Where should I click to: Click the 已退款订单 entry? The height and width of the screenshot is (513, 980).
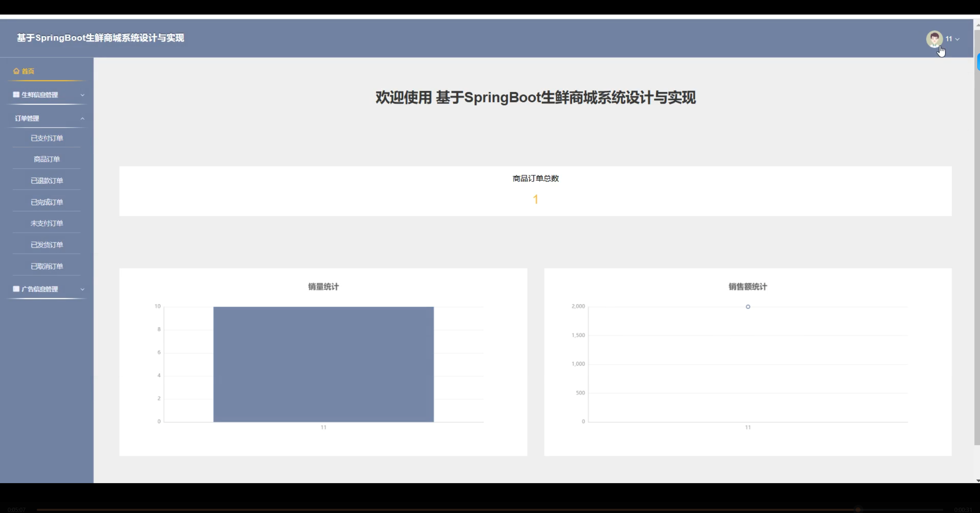click(x=47, y=180)
